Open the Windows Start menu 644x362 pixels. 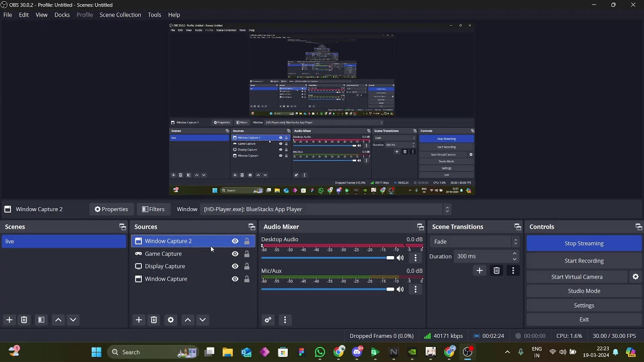tap(96, 352)
